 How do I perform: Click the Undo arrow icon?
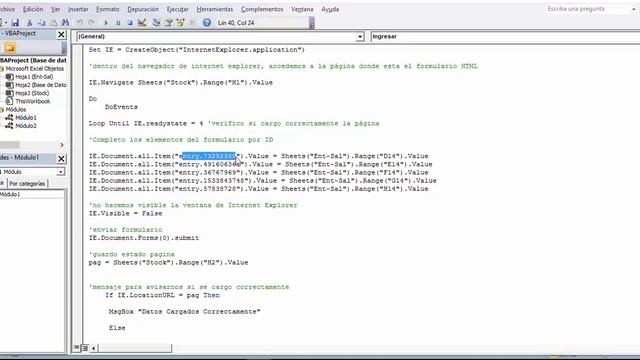coord(80,23)
